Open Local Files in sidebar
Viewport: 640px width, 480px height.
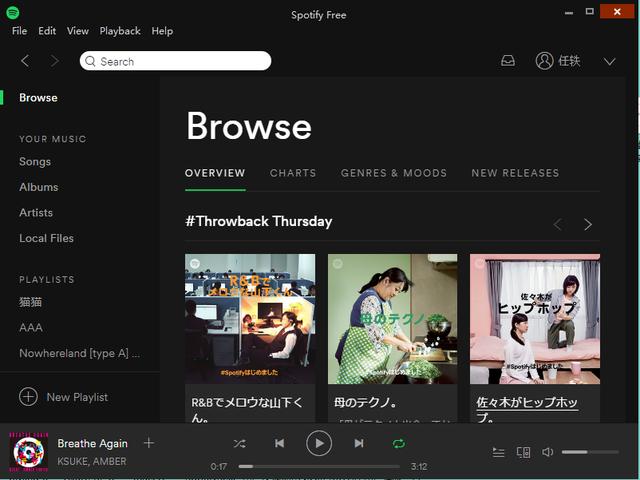pyautogui.click(x=47, y=238)
